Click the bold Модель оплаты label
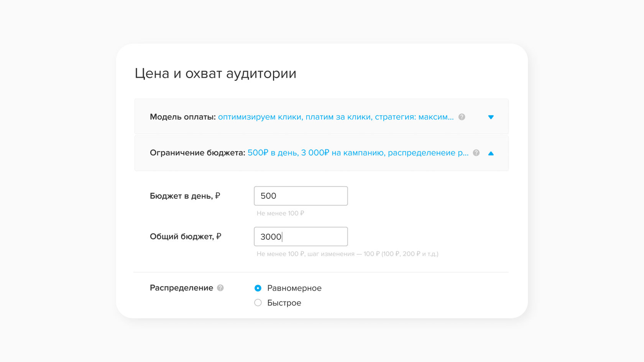 click(x=182, y=117)
